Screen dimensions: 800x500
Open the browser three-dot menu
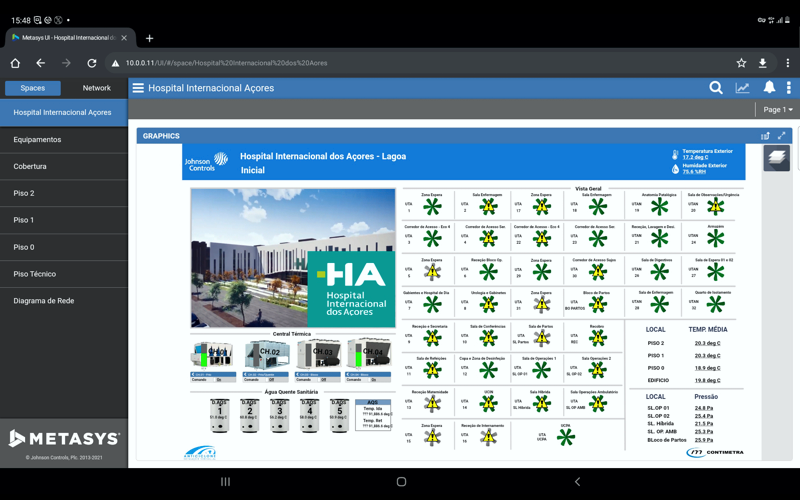coord(787,63)
